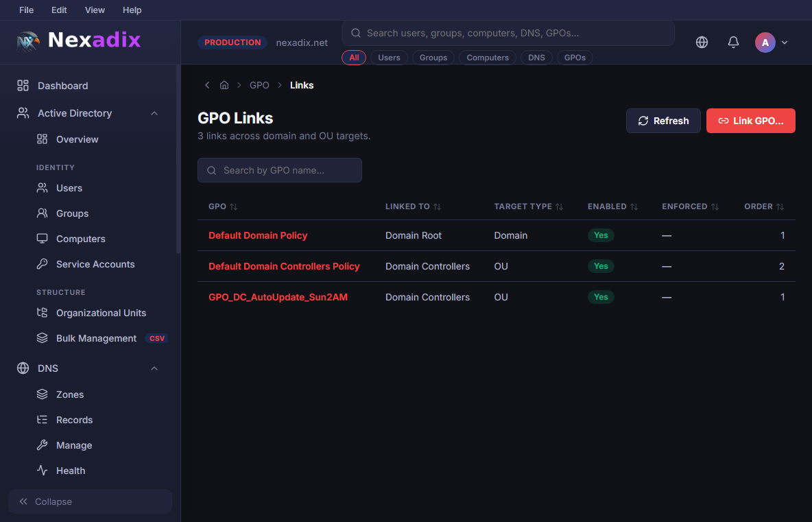Viewport: 812px width, 522px height.
Task: Sort by the Target Type column
Action: (528, 206)
